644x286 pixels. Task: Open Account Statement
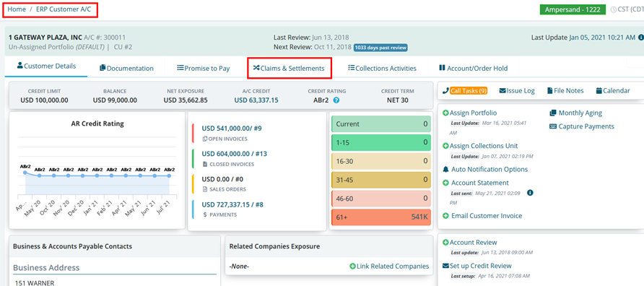479,183
